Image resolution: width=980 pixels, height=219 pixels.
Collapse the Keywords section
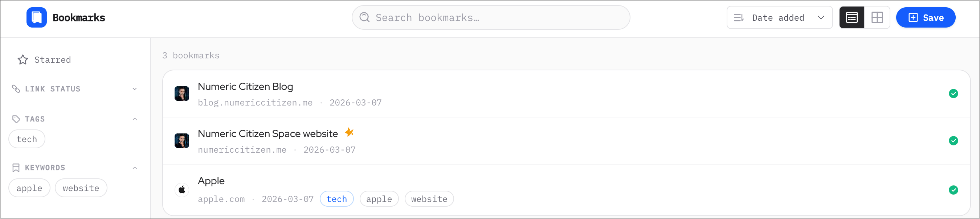click(135, 168)
